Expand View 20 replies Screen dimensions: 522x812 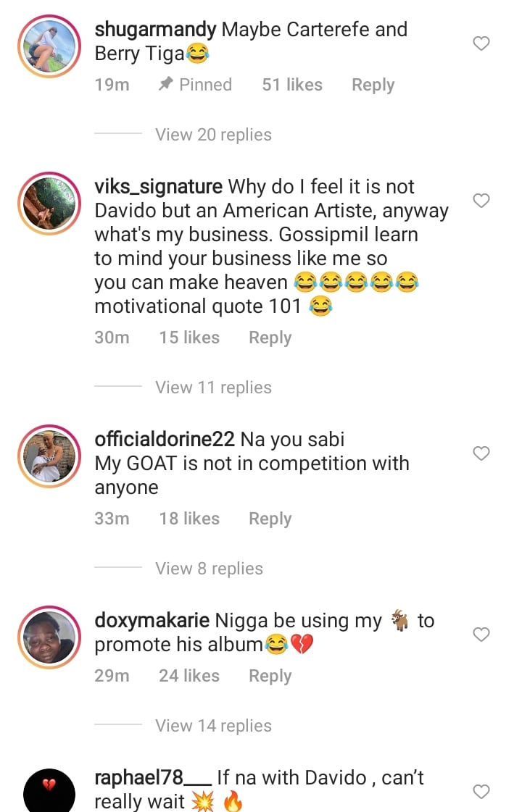(213, 135)
